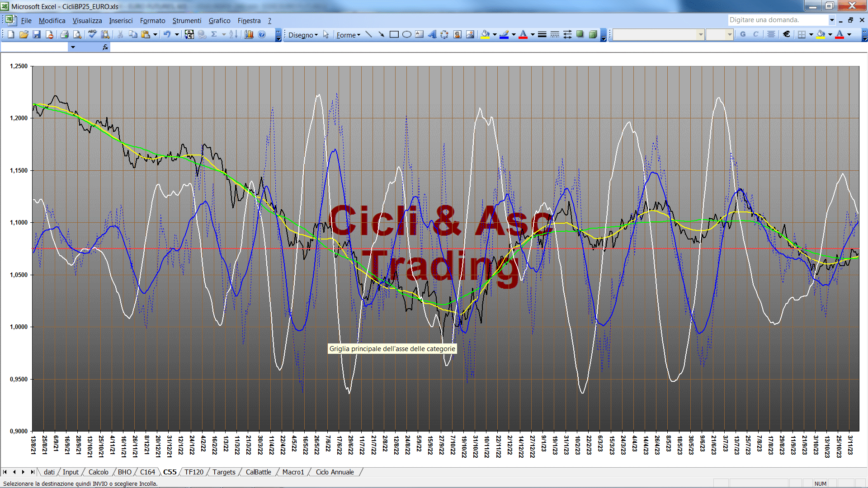Open the Chart Wizard icon
Screen dimensions: 868x488
click(249, 34)
